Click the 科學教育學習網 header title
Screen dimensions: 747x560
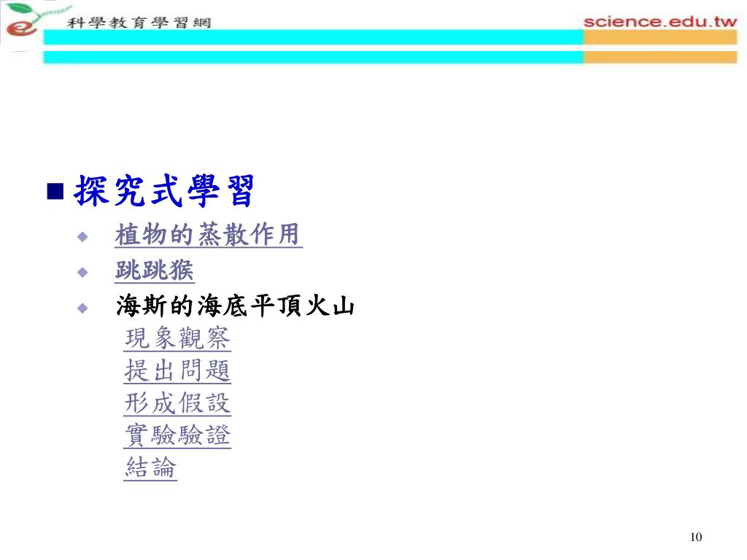pos(139,23)
